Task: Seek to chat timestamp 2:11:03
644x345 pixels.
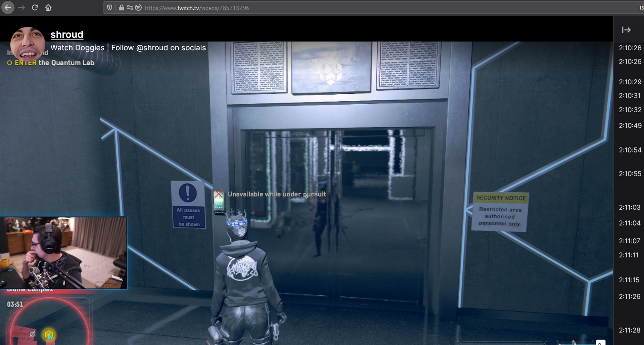Action: (x=629, y=207)
